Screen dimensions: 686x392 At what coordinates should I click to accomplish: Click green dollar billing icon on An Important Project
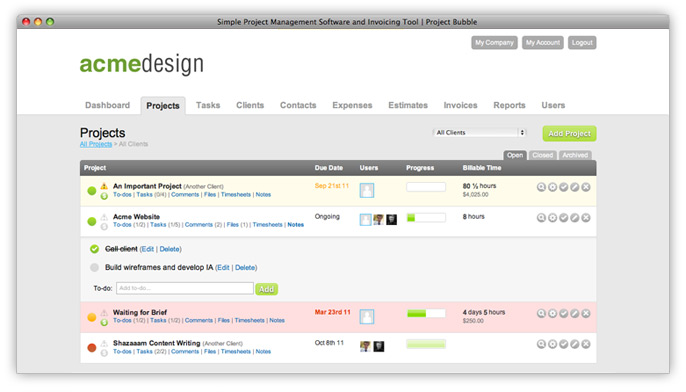104,196
